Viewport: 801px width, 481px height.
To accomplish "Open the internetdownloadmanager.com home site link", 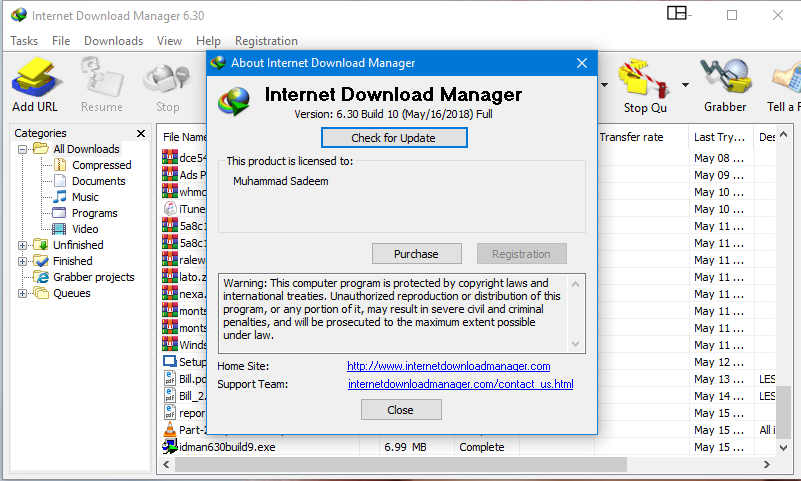I will [449, 366].
